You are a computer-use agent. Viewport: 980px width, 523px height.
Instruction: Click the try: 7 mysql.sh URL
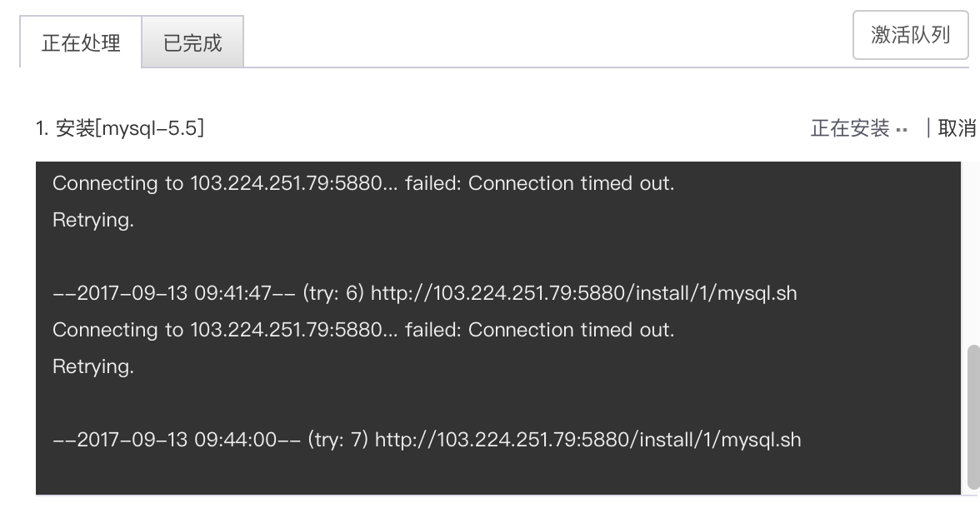click(x=587, y=439)
